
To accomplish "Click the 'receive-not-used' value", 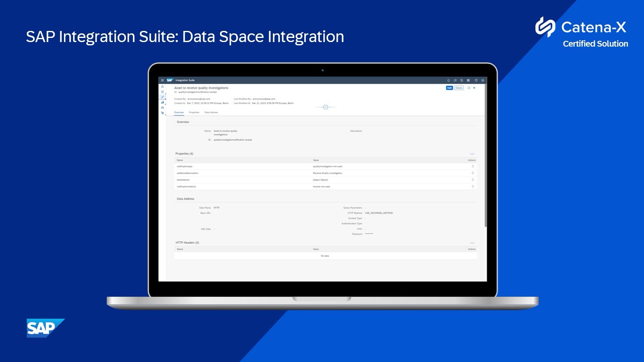I will coord(322,186).
